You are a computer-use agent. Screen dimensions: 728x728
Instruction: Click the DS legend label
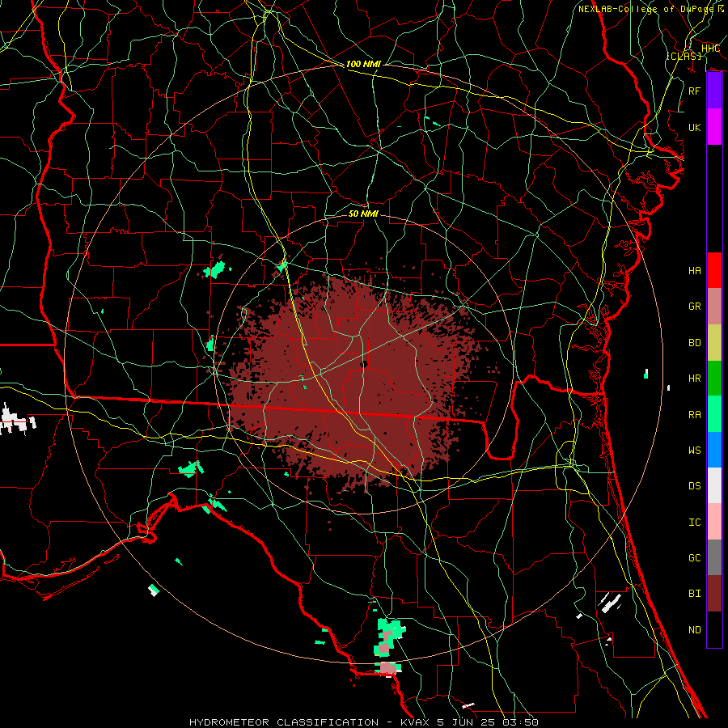695,486
